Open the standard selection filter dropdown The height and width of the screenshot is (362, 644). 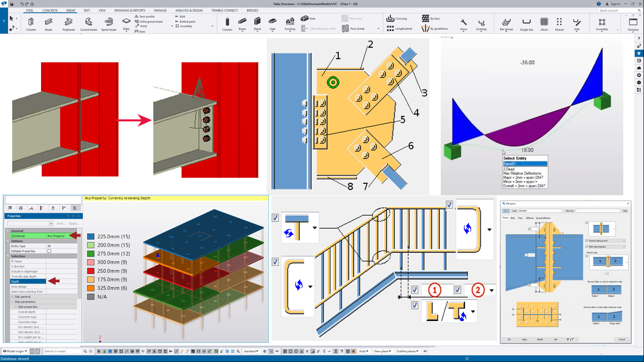[251, 351]
